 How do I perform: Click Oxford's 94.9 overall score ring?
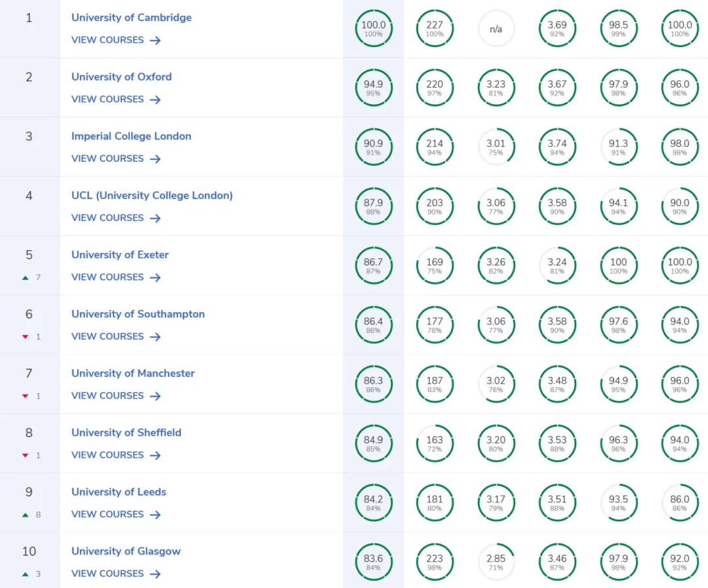[x=373, y=87]
